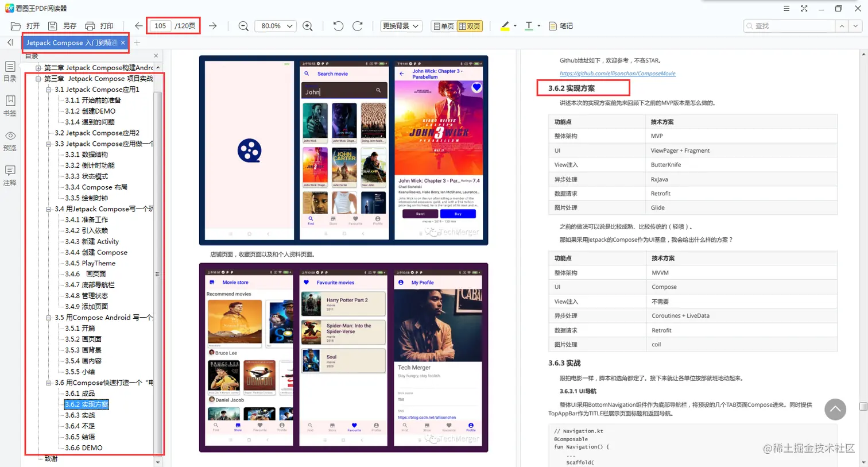
Task: Click the zoom out magnifier icon
Action: (243, 26)
